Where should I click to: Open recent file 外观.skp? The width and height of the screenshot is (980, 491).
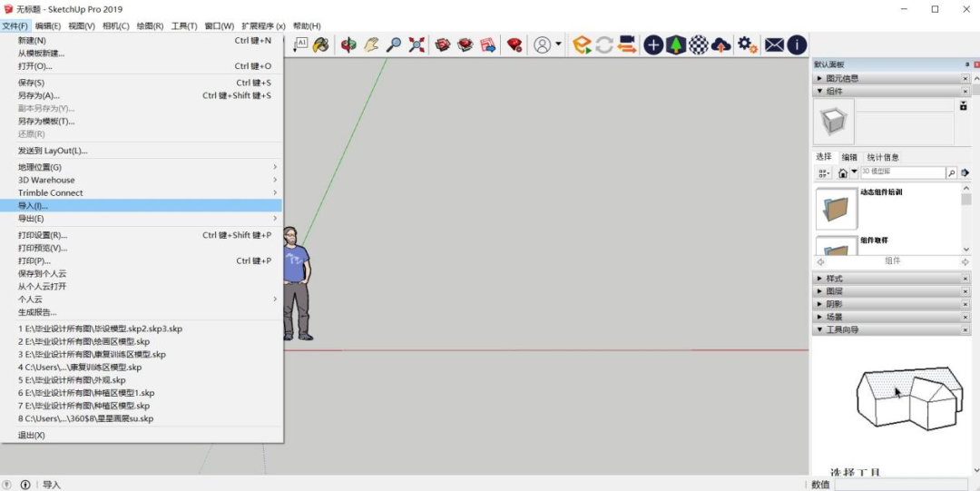[142, 380]
